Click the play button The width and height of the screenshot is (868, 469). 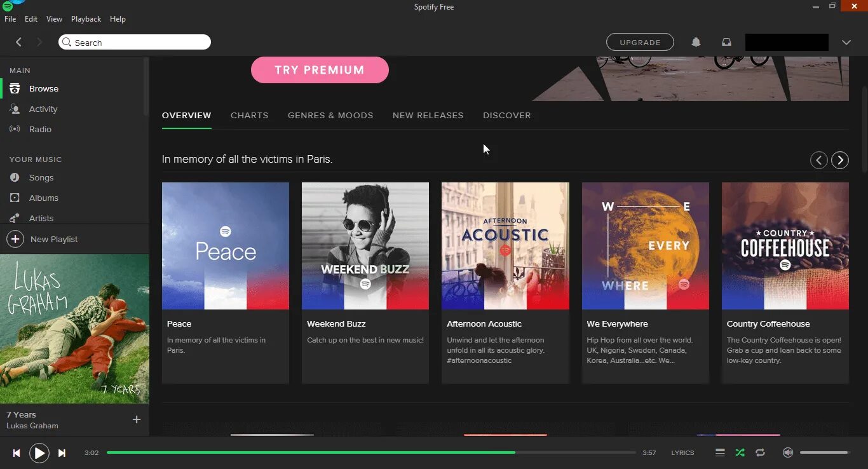pos(39,453)
